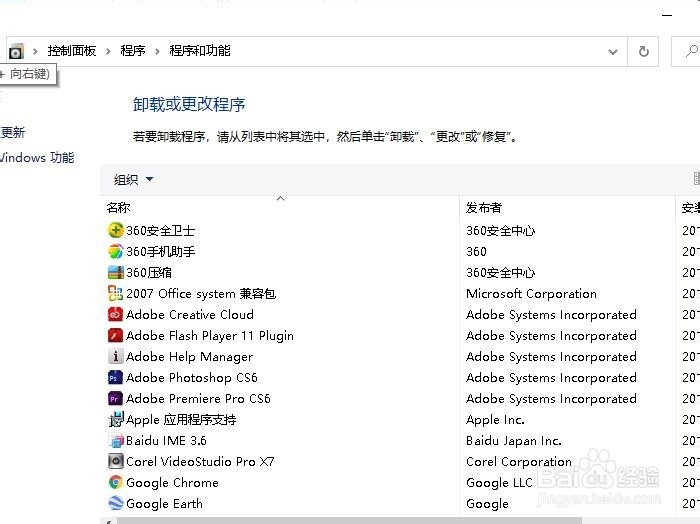Select the 360安全卫士 row name
700x524 pixels.
161,231
